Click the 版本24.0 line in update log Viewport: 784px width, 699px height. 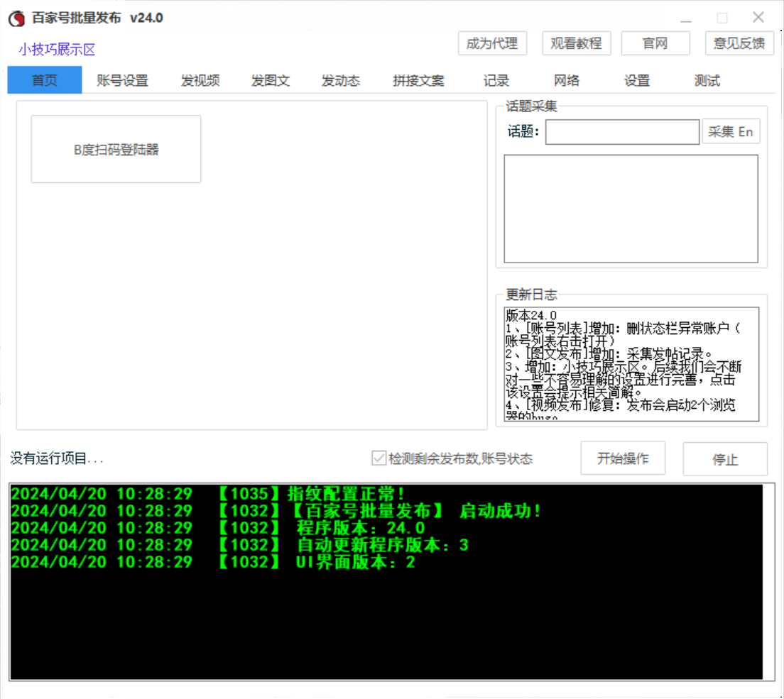531,316
